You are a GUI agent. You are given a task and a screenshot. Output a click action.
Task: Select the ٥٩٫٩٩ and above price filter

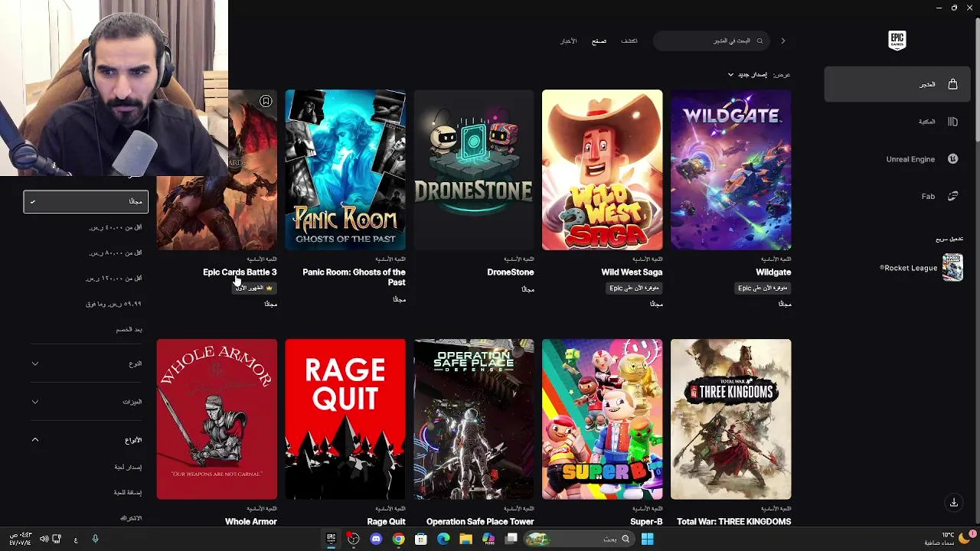click(113, 304)
